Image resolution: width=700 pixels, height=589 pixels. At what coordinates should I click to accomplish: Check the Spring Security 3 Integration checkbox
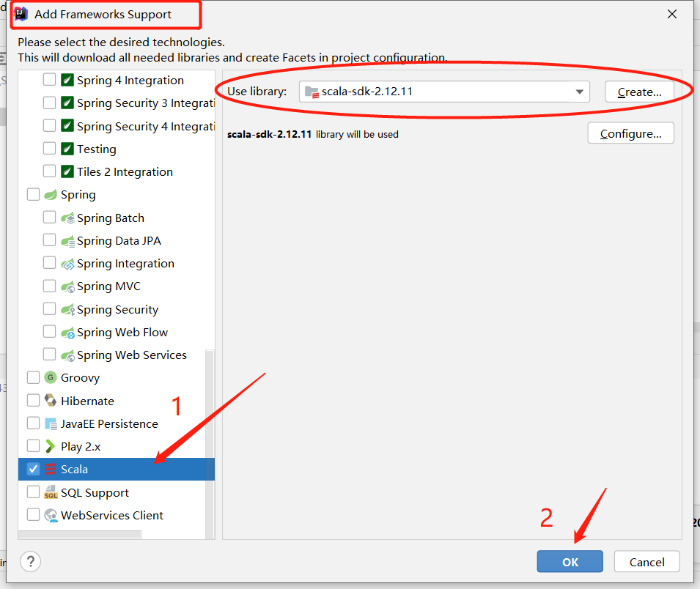point(49,103)
